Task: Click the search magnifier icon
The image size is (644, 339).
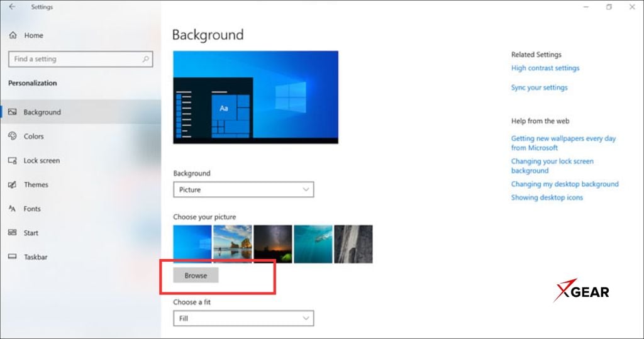Action: click(145, 59)
